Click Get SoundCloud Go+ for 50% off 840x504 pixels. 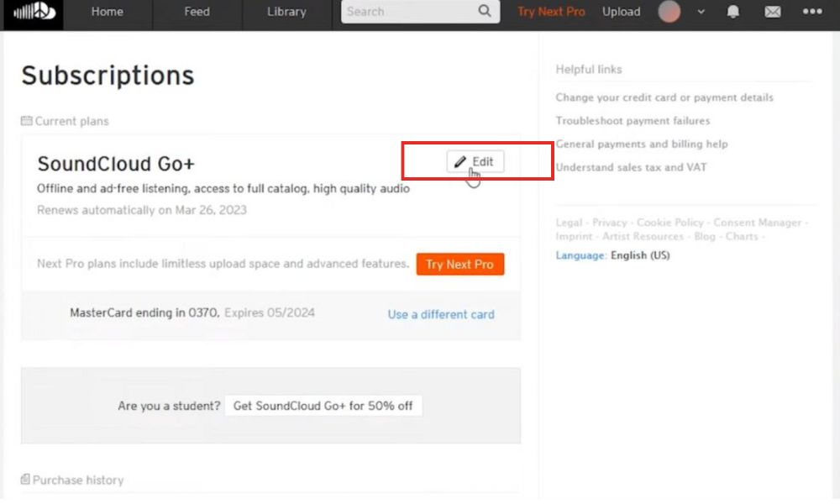[x=323, y=405]
